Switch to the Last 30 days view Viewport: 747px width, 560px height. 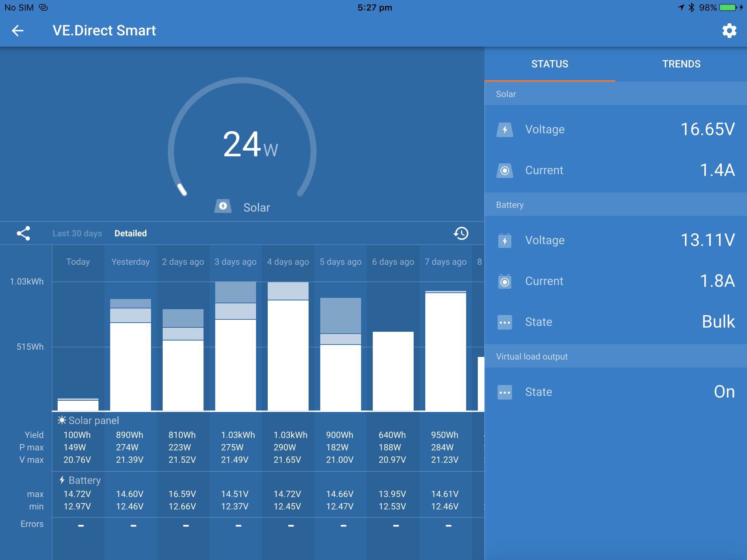77,233
